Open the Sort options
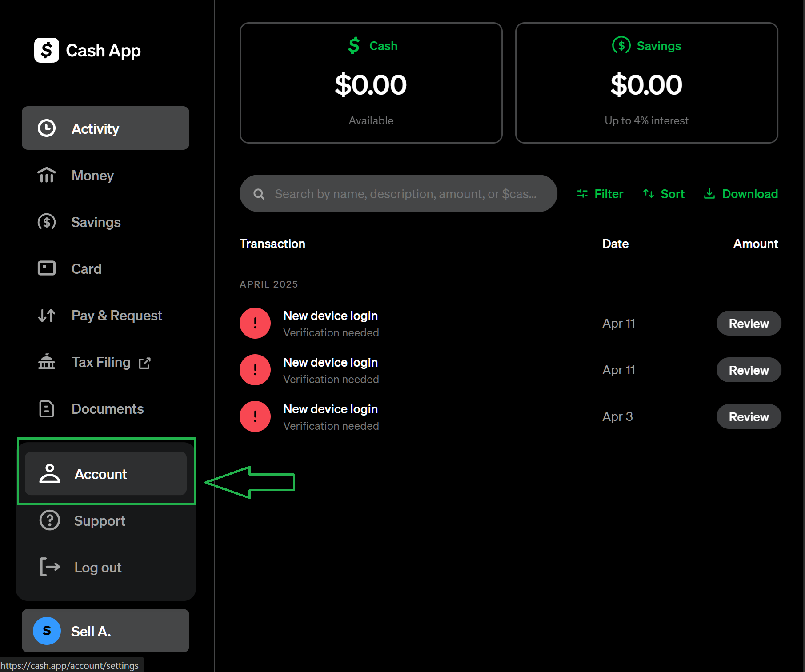Screen dimensions: 805x672 click(663, 193)
